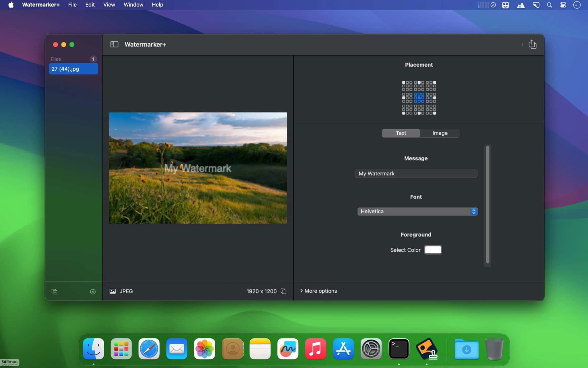Switch to the Image watermark tab
Image resolution: width=588 pixels, height=368 pixels.
click(x=440, y=133)
